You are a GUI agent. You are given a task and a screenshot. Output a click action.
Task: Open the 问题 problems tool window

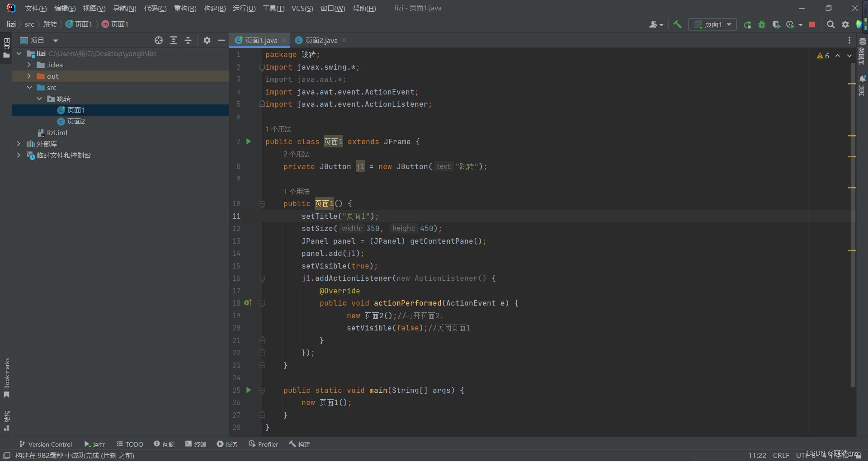click(164, 444)
